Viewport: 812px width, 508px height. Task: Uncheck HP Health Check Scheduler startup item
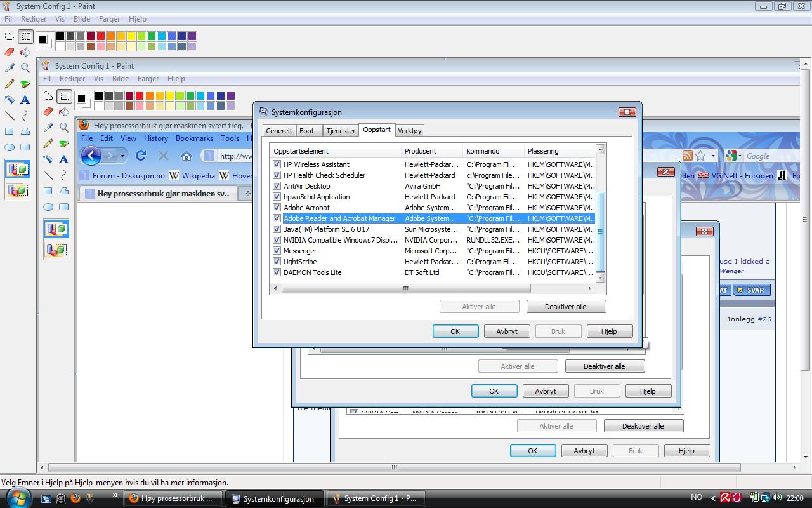coord(277,175)
